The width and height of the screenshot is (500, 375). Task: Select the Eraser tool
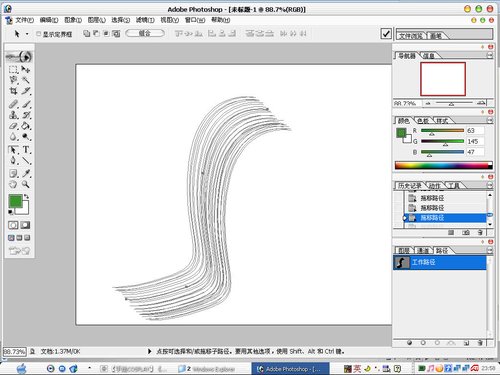[13, 126]
